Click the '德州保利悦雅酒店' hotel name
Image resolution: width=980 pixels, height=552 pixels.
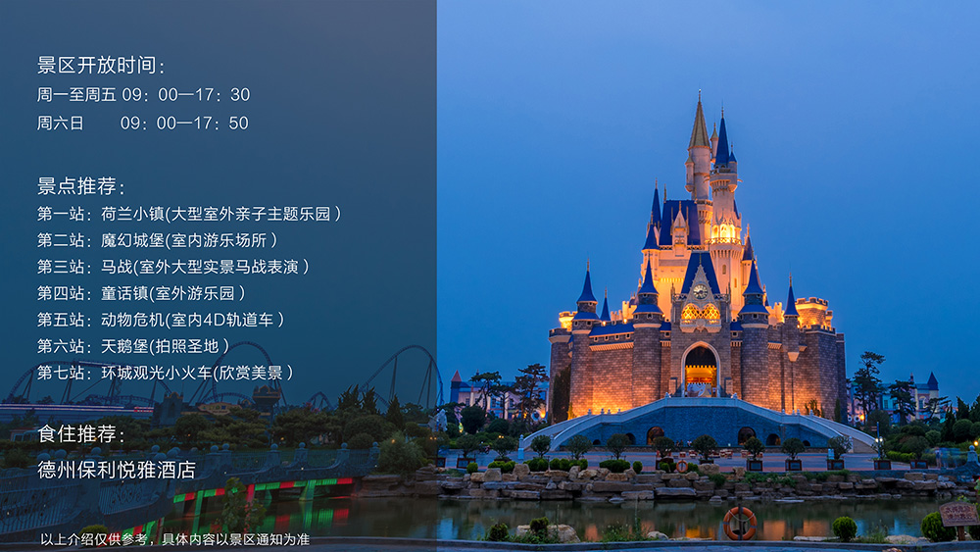click(x=117, y=470)
